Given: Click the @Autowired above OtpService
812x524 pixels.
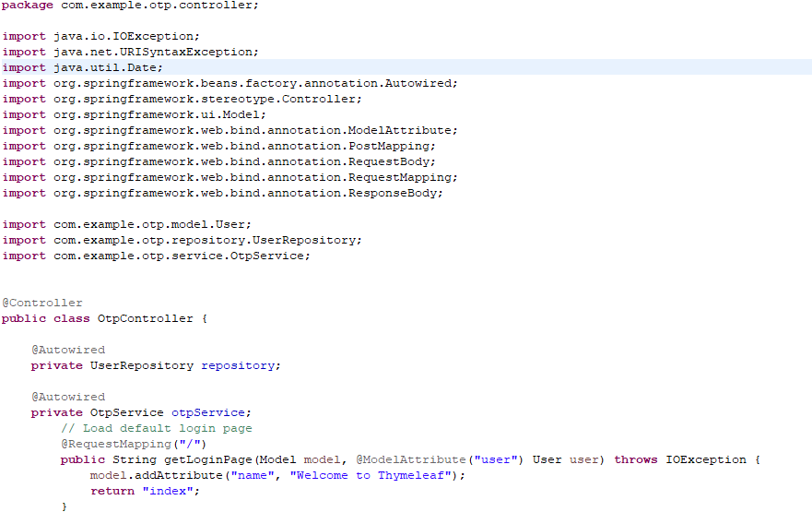Looking at the screenshot, I should pos(68,397).
